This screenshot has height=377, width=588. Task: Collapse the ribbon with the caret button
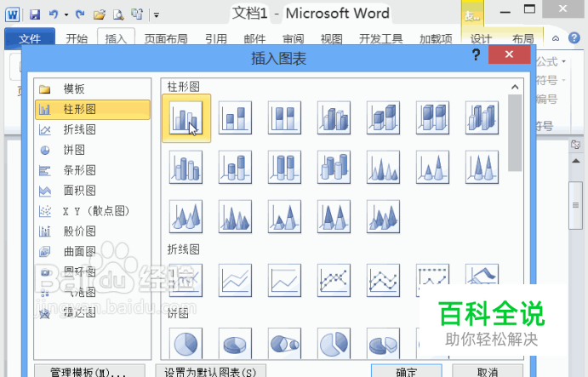[x=556, y=38]
